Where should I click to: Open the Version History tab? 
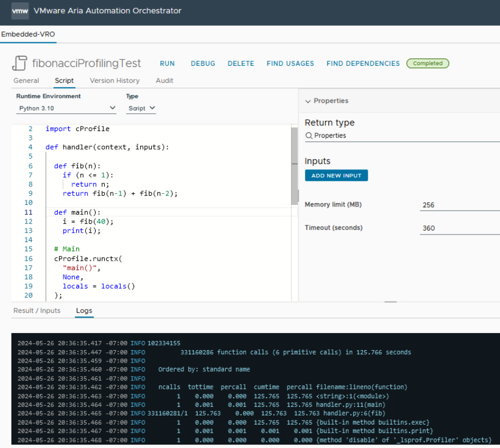115,81
